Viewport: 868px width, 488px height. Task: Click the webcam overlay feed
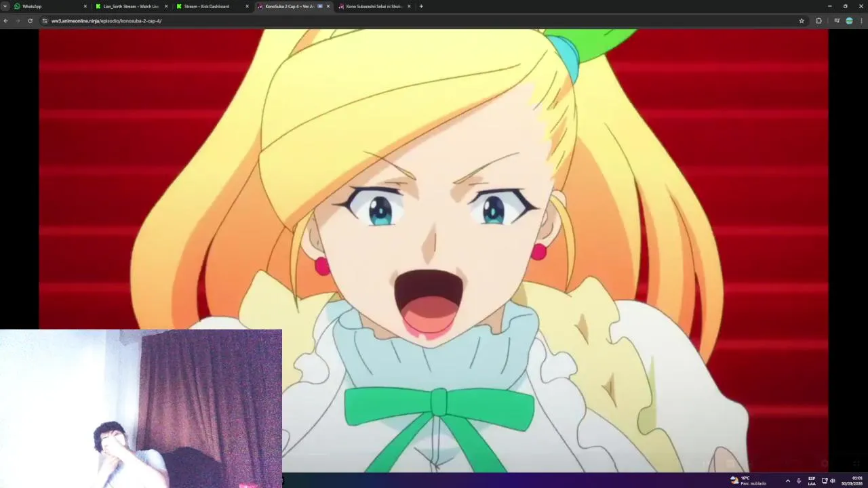[x=140, y=408]
